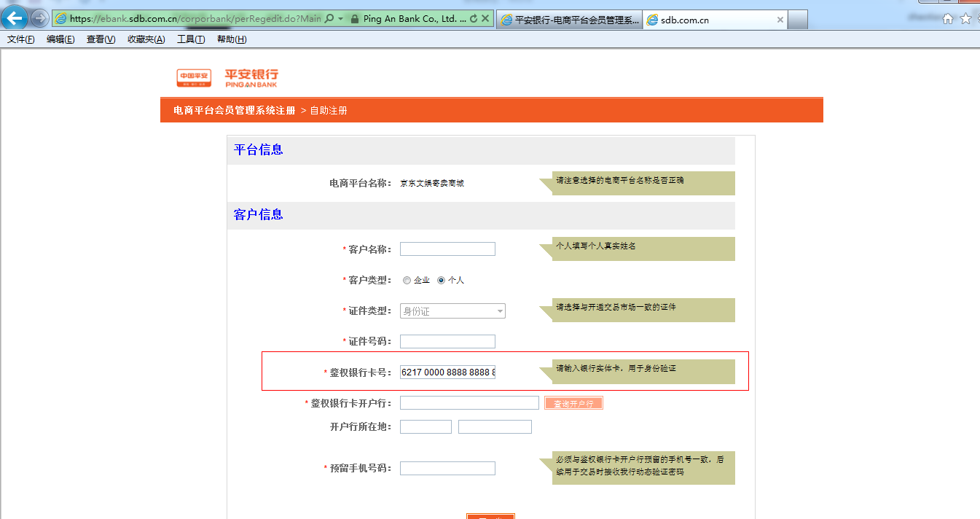Viewport: 980px width, 519px height.
Task: Close the sdb.com.cn tab
Action: [780, 20]
